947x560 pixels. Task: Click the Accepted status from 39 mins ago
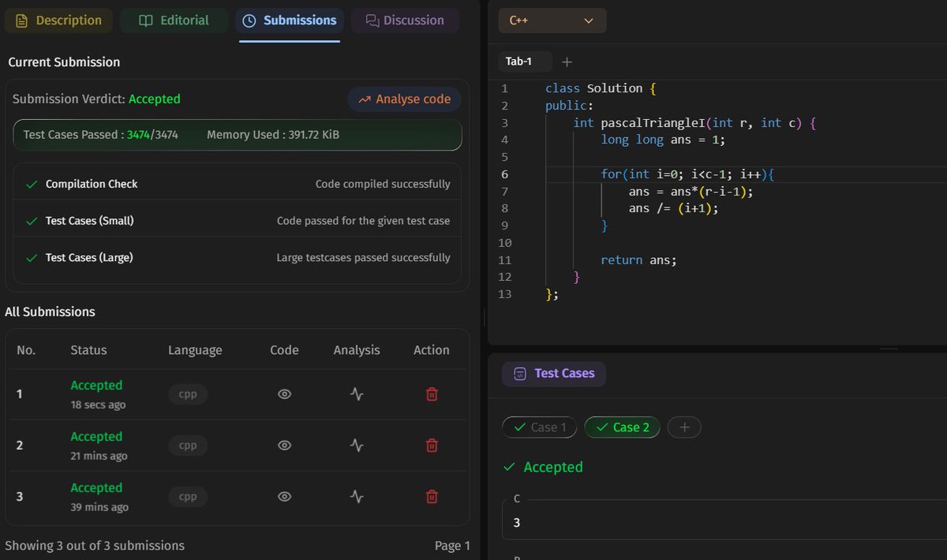tap(96, 488)
